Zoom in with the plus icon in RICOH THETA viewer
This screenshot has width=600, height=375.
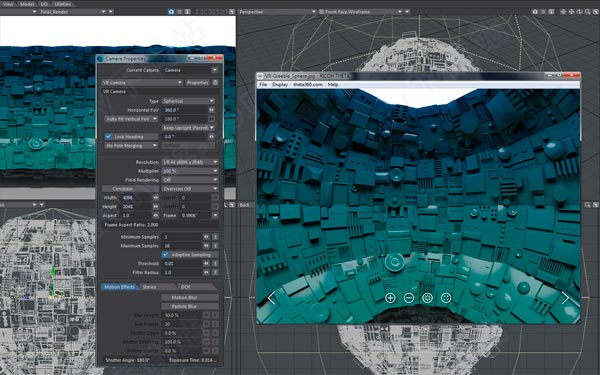coord(390,298)
